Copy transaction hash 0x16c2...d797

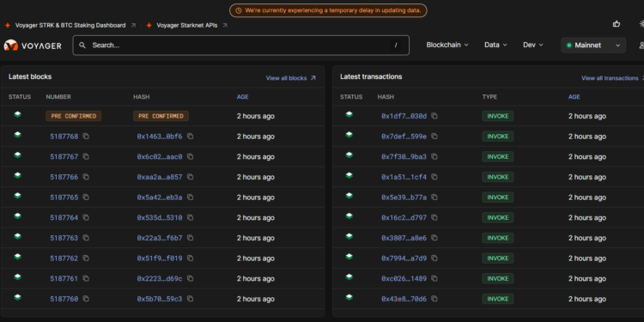tap(434, 218)
